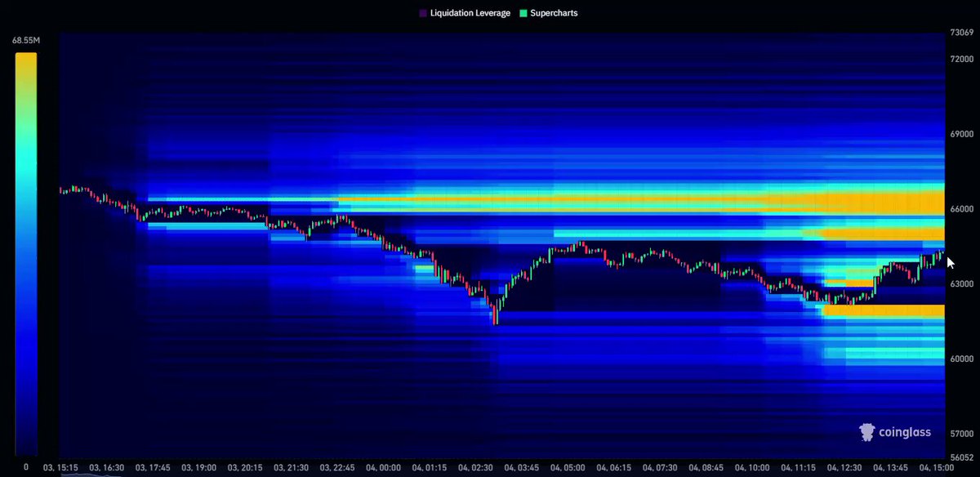Click the 69000 price axis label
The width and height of the screenshot is (980, 477).
tap(962, 134)
